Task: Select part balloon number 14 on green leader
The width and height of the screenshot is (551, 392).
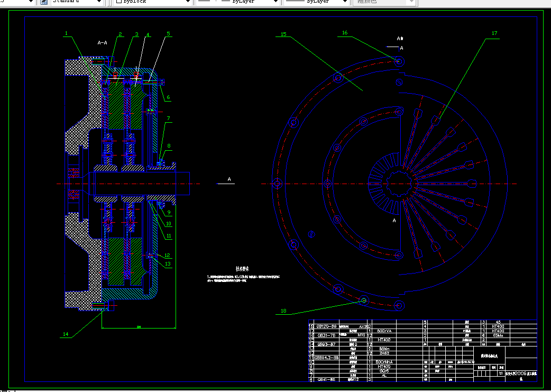Action: [66, 334]
